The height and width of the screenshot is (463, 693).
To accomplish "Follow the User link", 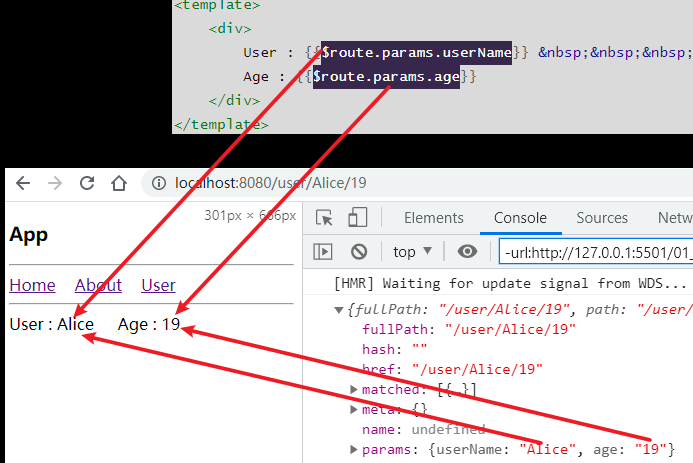I will coord(158,285).
